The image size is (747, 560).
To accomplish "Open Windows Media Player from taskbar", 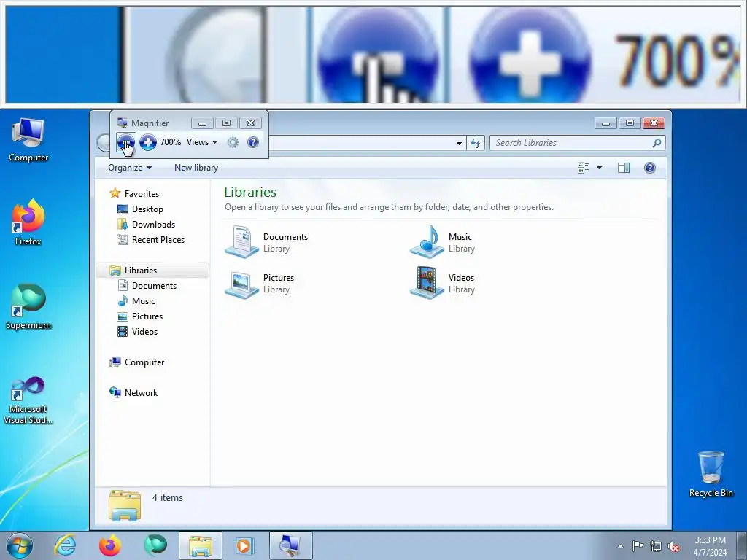I will (x=245, y=545).
